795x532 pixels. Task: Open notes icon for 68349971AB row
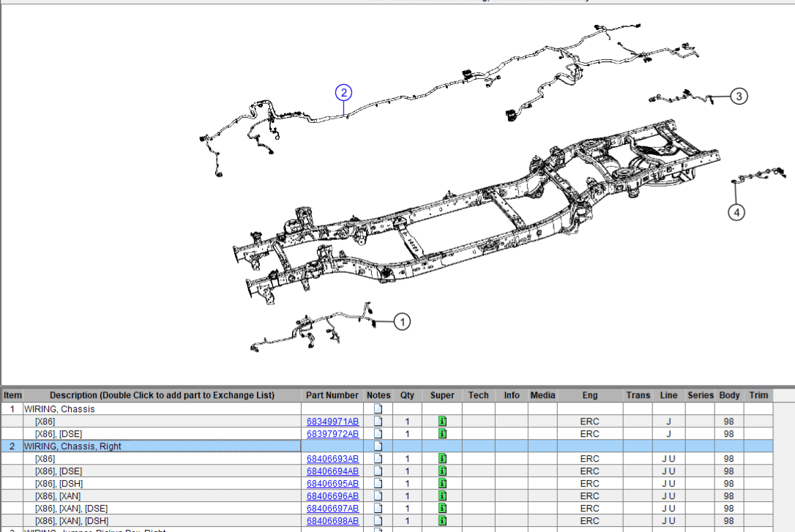pyautogui.click(x=378, y=421)
